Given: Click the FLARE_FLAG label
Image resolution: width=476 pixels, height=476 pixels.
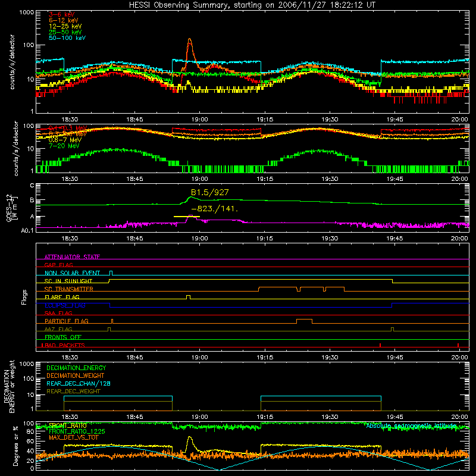Looking at the screenshot, I should tap(62, 297).
